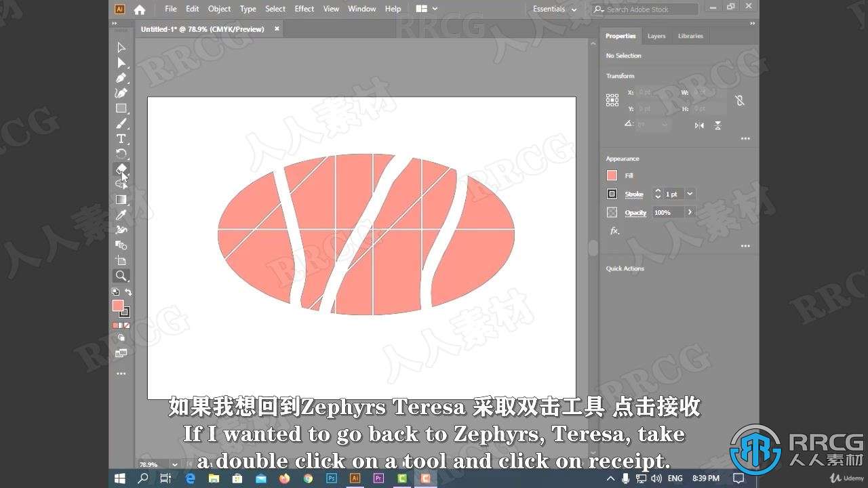Select the Eyedropper tool
Screen dimensions: 868x488
click(121, 215)
